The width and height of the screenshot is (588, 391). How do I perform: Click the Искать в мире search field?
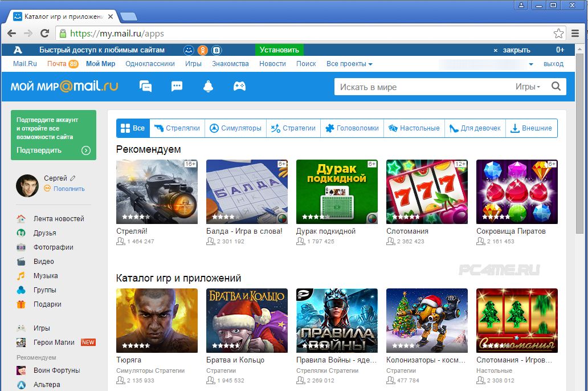pyautogui.click(x=422, y=87)
